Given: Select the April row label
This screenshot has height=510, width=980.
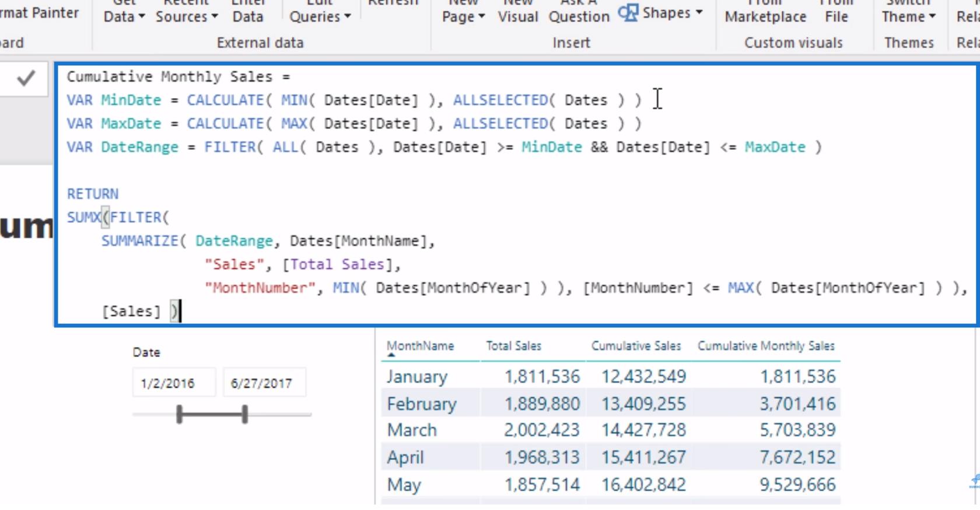Looking at the screenshot, I should [x=405, y=457].
